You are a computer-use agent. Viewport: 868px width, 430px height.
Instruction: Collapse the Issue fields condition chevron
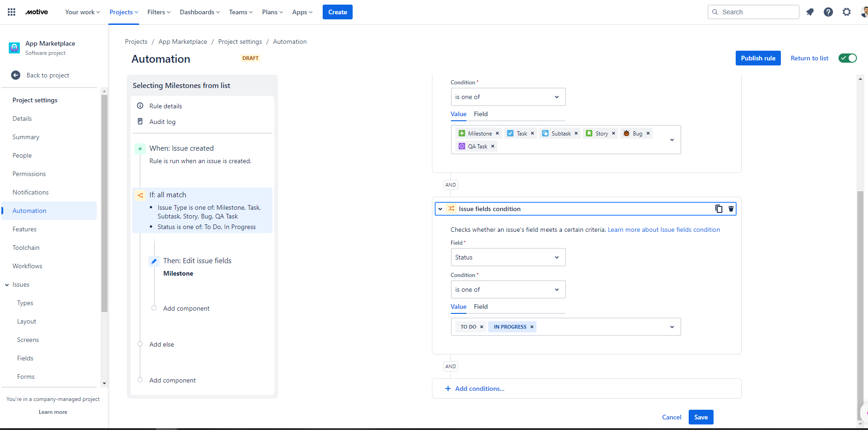click(x=440, y=209)
